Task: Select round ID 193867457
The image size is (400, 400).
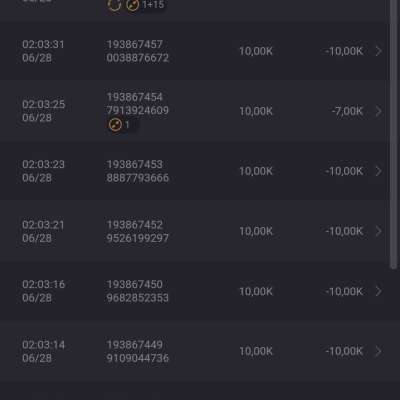Action: click(135, 44)
